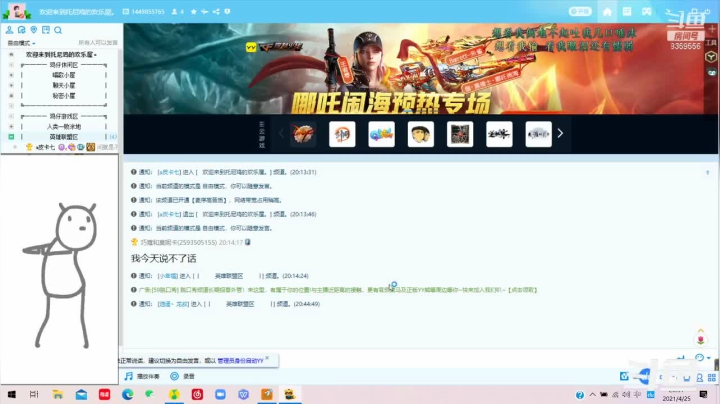Click user link [小幸福] in join notice
This screenshot has width=720, height=404.
(168, 276)
